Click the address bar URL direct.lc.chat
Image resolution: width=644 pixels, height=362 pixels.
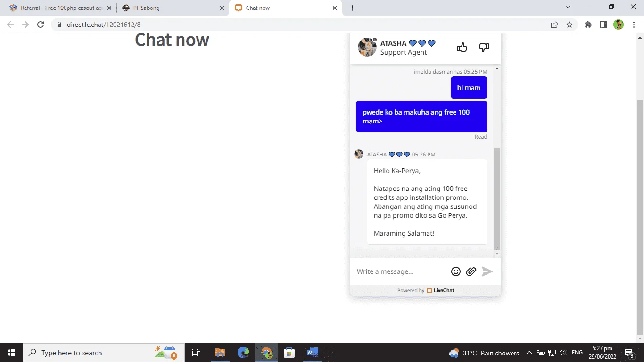[x=104, y=25]
